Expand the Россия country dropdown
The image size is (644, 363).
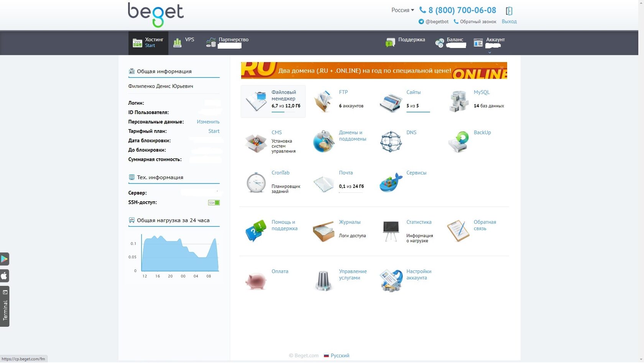click(x=402, y=10)
